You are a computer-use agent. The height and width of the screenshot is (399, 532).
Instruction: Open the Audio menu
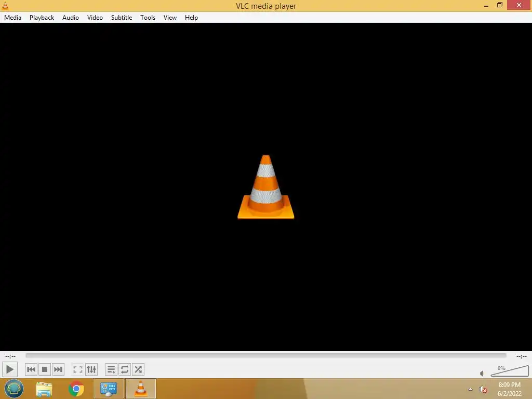[x=71, y=18]
